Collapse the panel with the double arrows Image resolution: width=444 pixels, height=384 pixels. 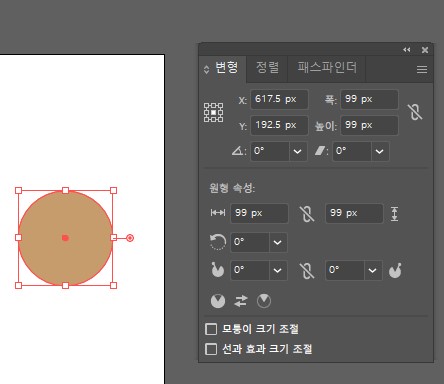pyautogui.click(x=406, y=50)
